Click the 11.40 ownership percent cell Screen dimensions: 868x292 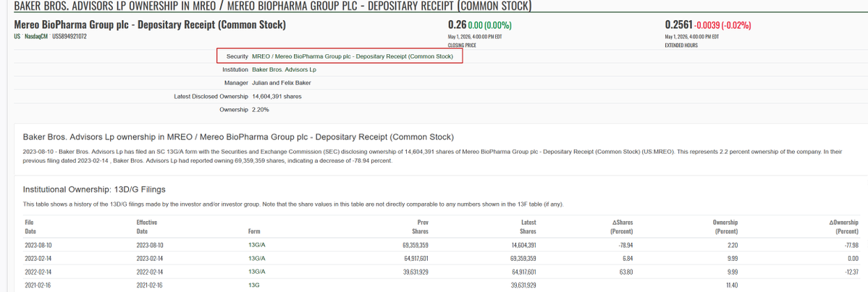click(732, 285)
